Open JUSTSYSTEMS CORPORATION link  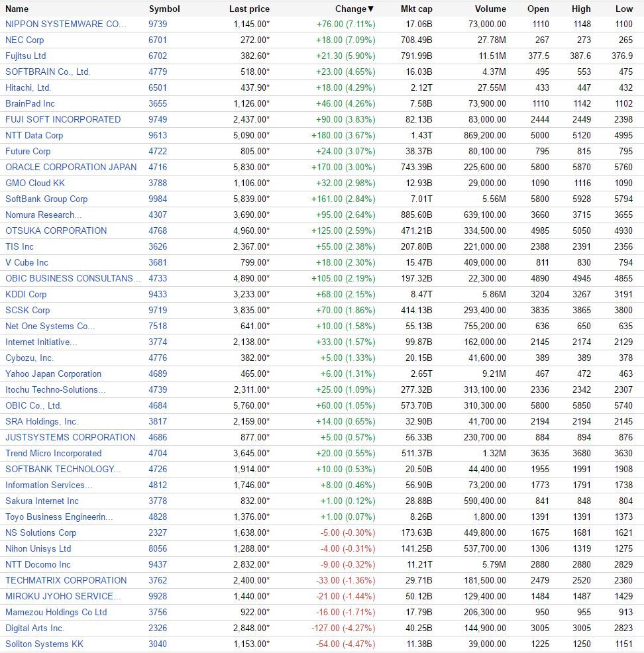pyautogui.click(x=70, y=437)
